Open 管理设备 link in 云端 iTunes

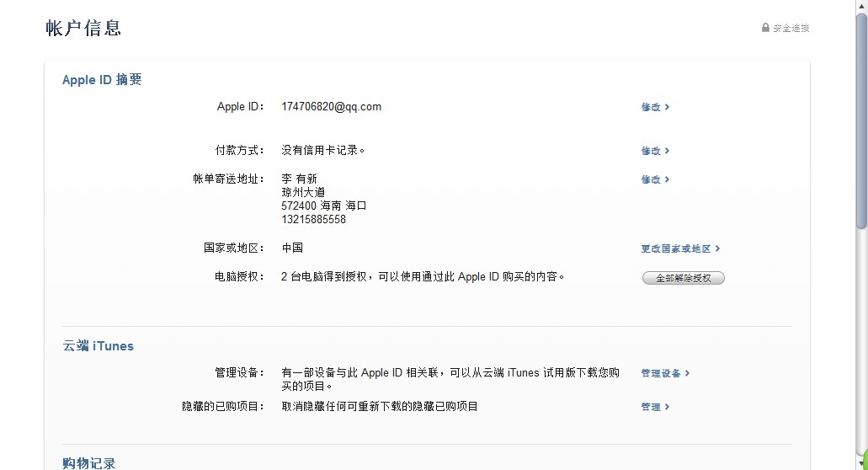(x=665, y=373)
